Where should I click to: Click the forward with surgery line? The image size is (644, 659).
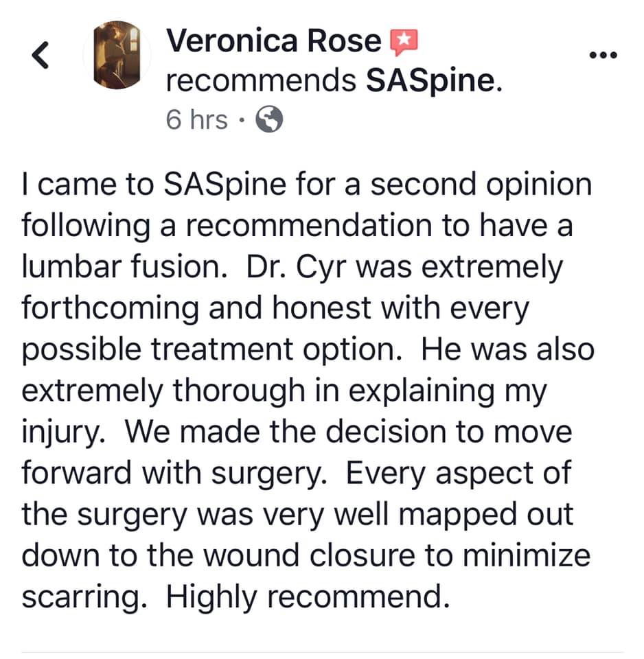pos(297,474)
